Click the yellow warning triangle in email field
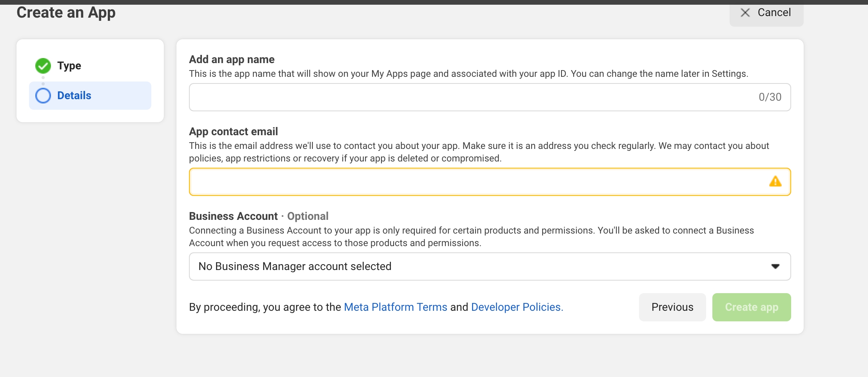 pos(775,181)
